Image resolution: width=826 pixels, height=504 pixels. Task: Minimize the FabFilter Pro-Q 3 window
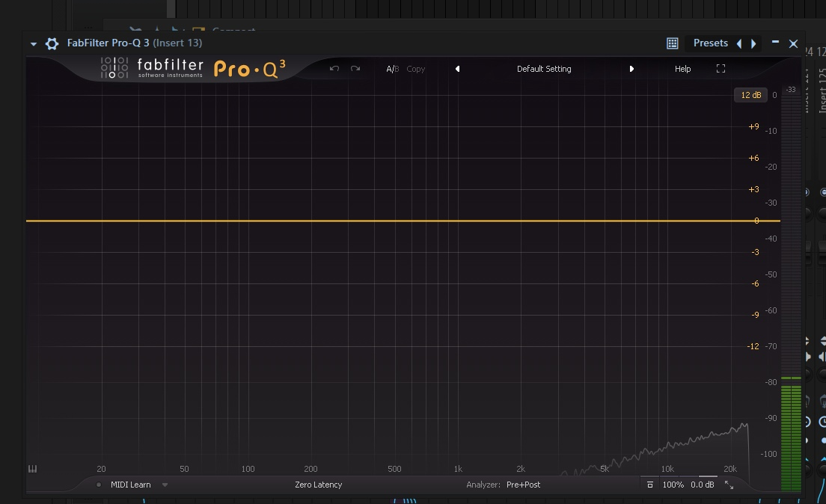click(x=775, y=42)
